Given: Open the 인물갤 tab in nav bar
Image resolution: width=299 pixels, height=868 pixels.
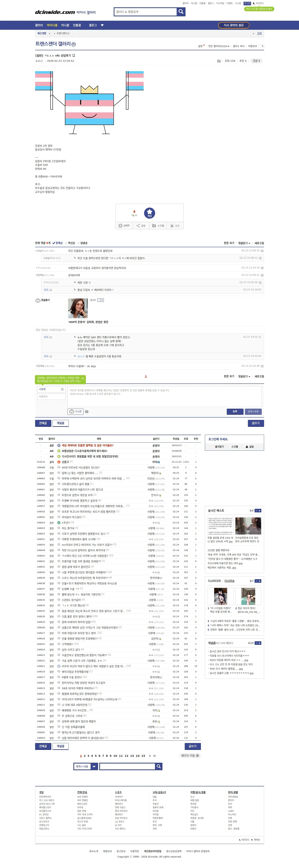Looking at the screenshot, I should tap(77, 25).
